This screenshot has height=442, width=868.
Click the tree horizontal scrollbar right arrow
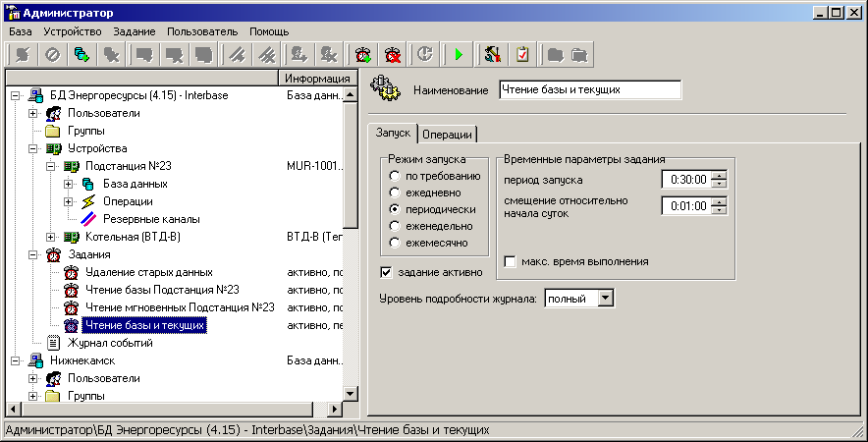[335, 410]
